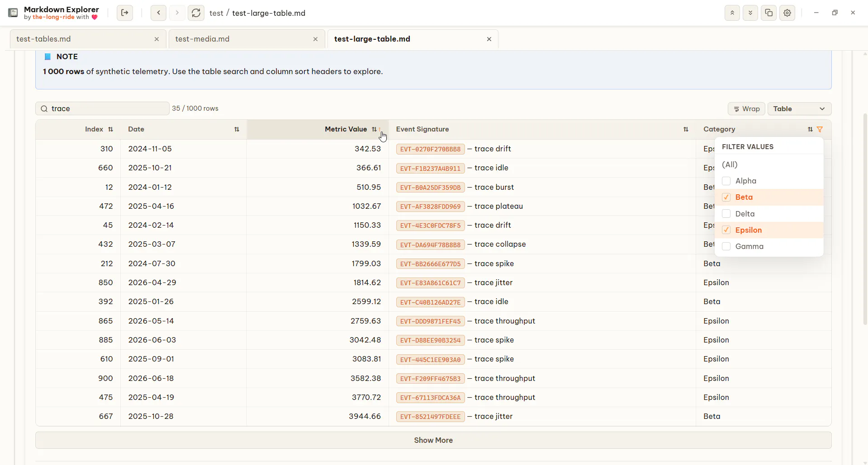Check the Delta filter checkbox
Viewport: 868px width, 465px height.
(x=726, y=214)
